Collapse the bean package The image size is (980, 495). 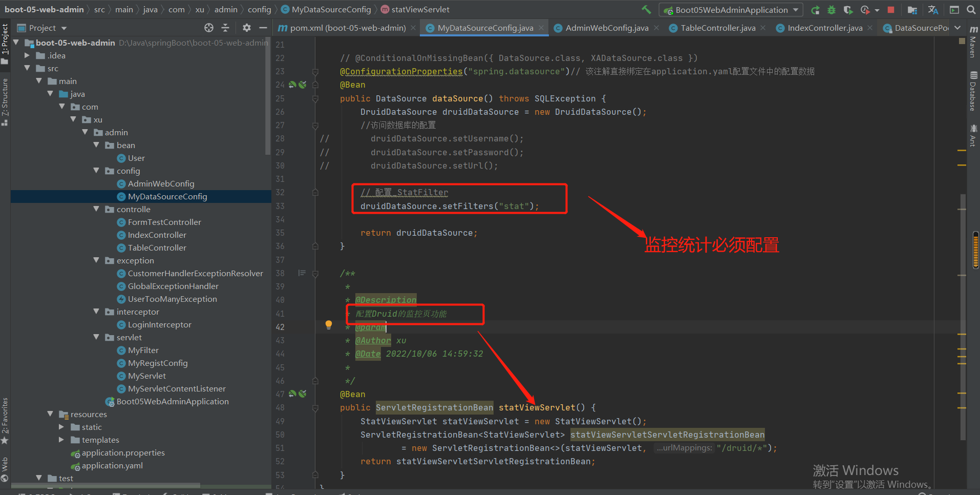(x=96, y=145)
